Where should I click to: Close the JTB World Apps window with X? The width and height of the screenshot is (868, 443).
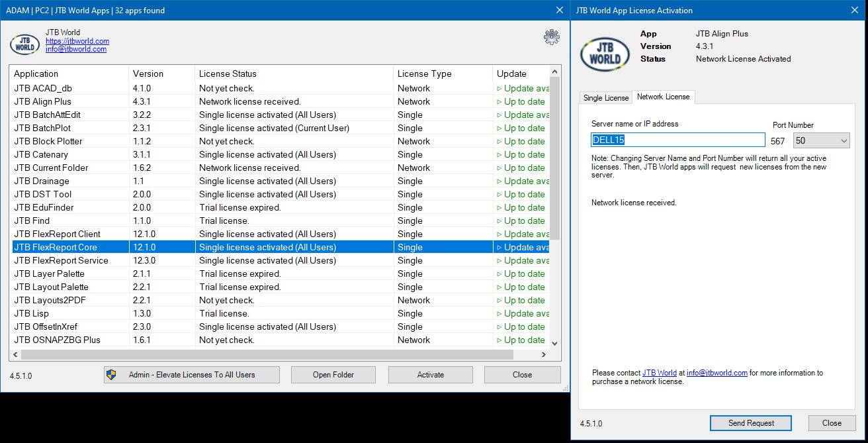[559, 10]
